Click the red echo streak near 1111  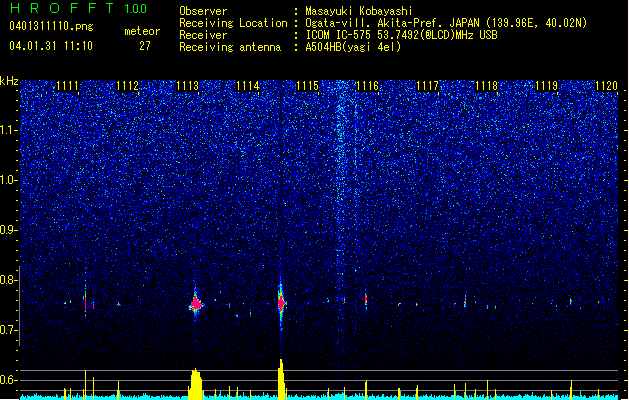pyautogui.click(x=85, y=302)
